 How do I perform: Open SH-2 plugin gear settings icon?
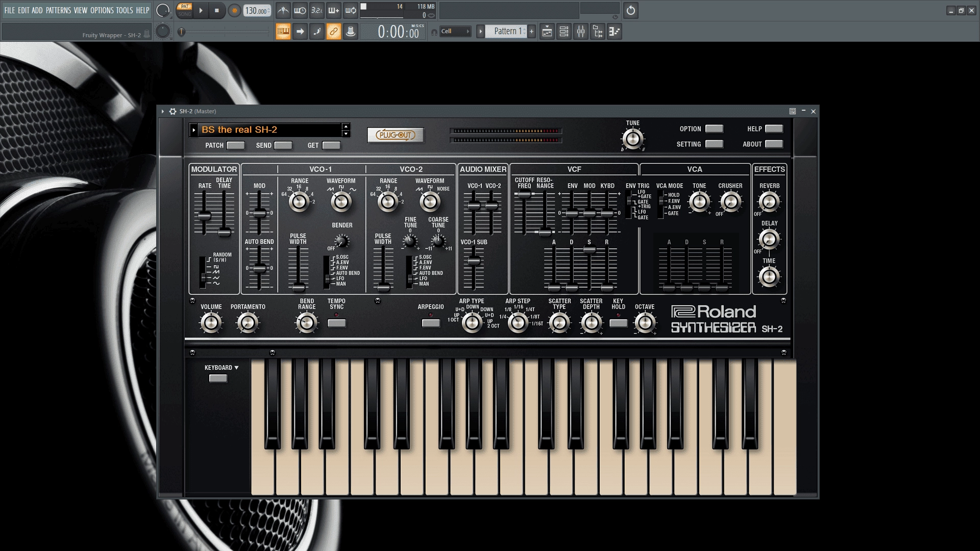173,111
